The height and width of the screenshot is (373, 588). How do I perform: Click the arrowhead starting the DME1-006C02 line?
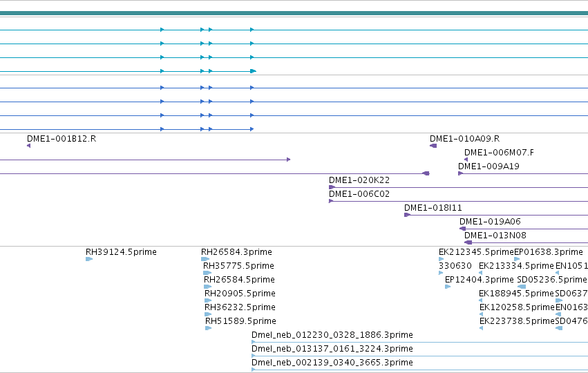coord(331,201)
